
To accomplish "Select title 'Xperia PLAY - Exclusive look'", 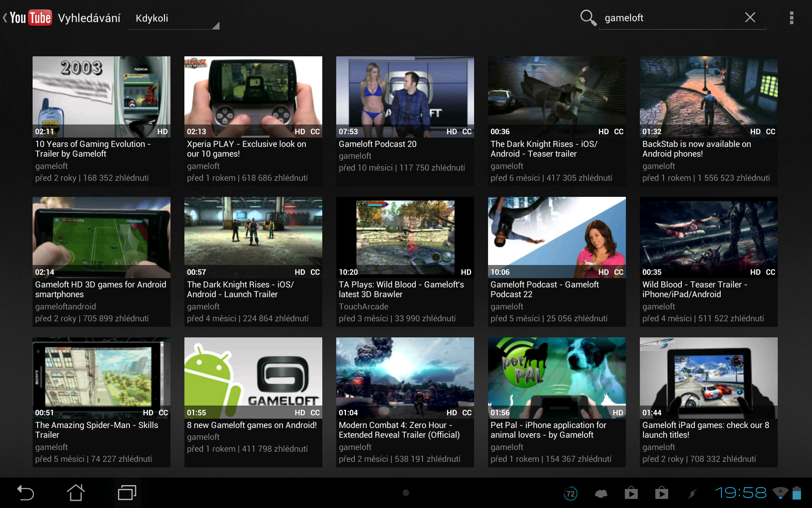I will [x=247, y=149].
